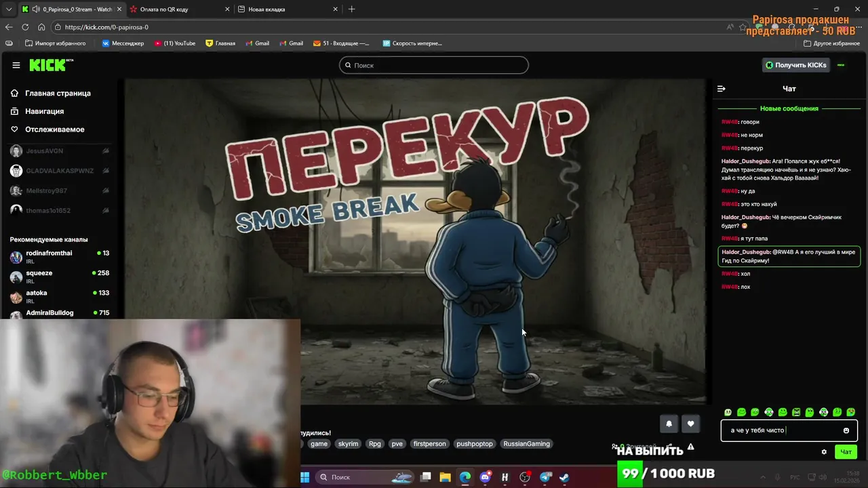This screenshot has height=488, width=868.
Task: Open followed channel Mellstroy987
Action: tap(60, 190)
